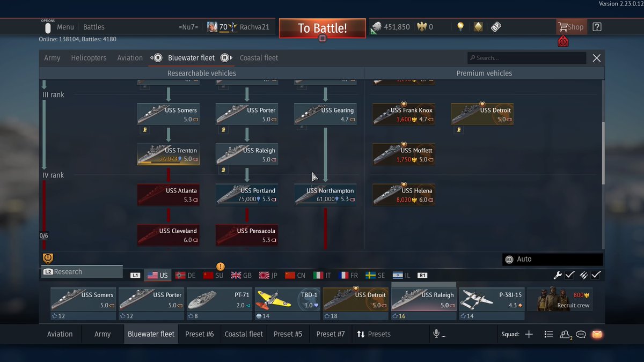
Task: Click the R3 Auto research toggle
Action: (553, 260)
